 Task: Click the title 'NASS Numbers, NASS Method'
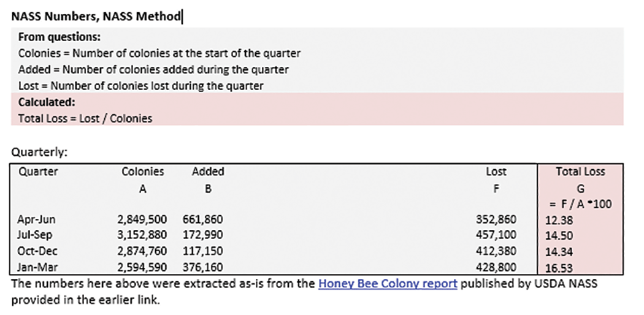pyautogui.click(x=96, y=17)
